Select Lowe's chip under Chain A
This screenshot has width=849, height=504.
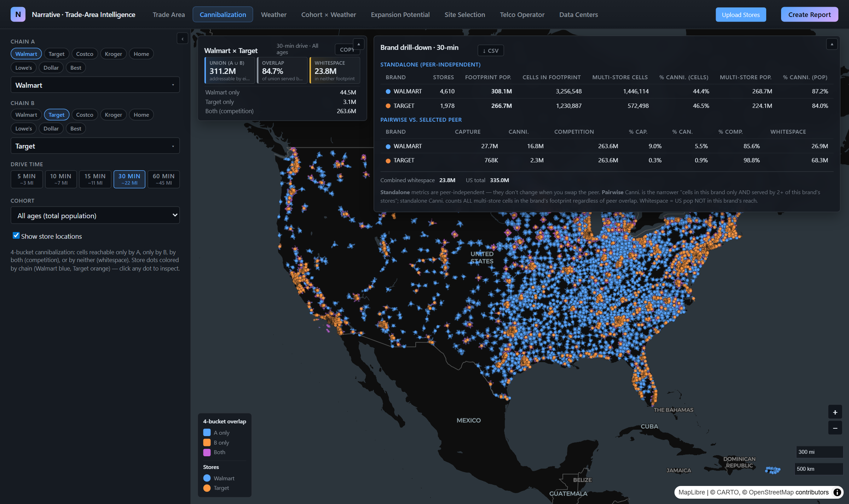click(x=24, y=68)
